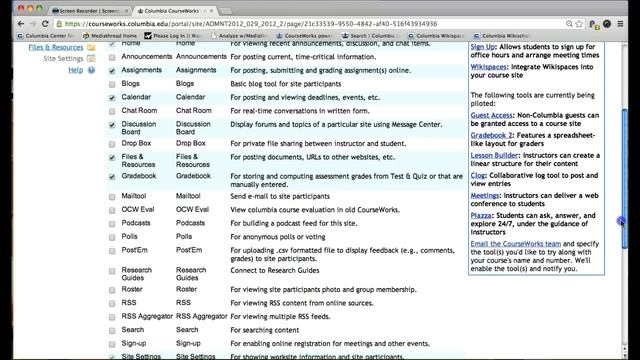
Task: Open Files & Resources folder icon
Action: 91,47
